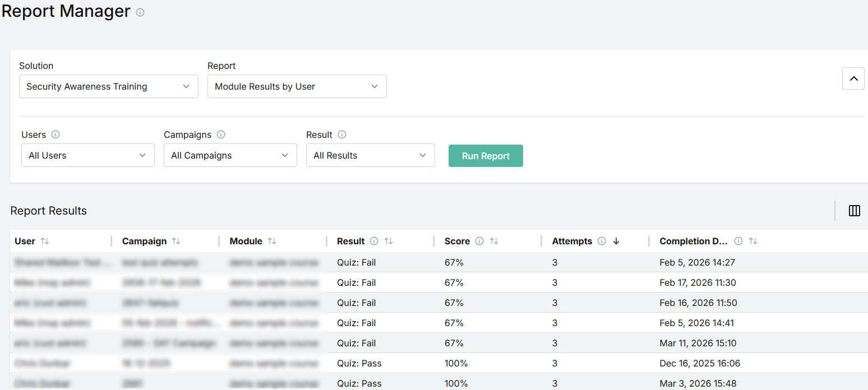Click the Attempts column info icon
868x390 pixels.
(x=601, y=241)
